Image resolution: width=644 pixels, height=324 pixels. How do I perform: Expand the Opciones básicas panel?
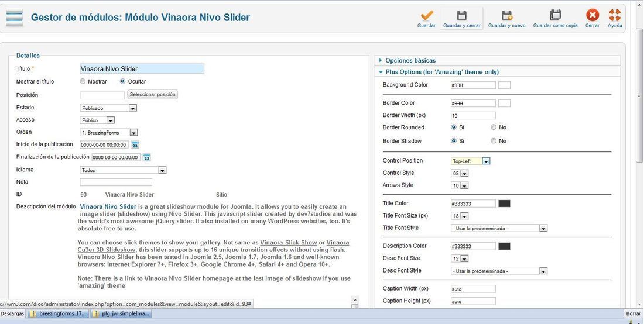tap(498, 61)
